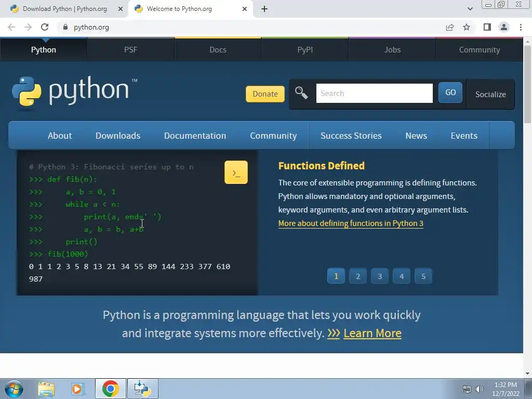Click the GO search button
The width and height of the screenshot is (532, 399).
pyautogui.click(x=450, y=92)
